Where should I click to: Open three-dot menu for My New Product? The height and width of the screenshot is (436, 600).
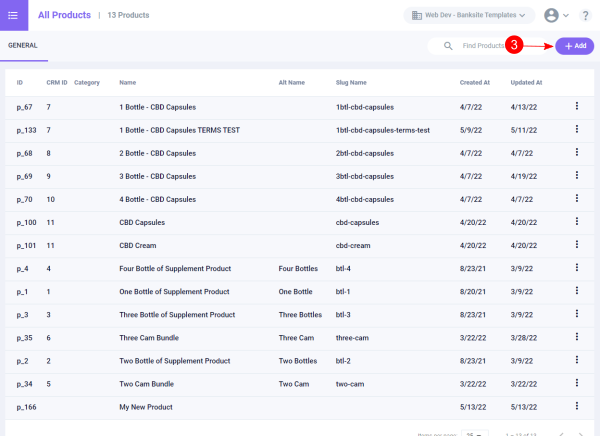coord(576,407)
